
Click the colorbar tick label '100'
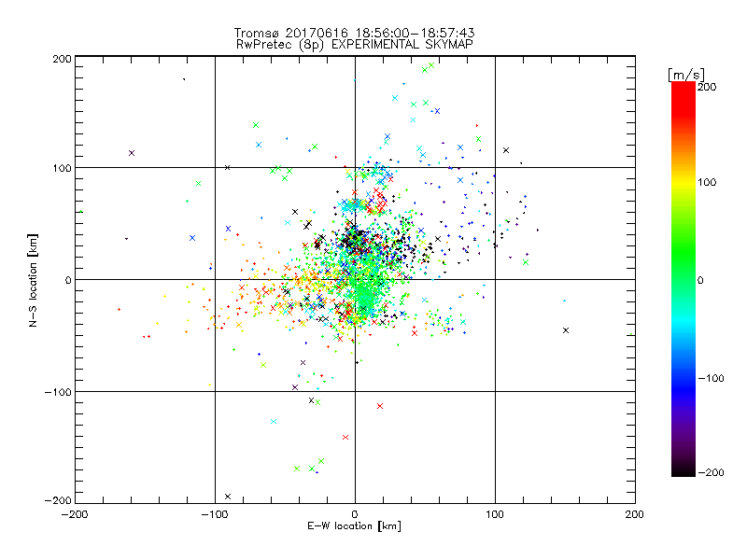pyautogui.click(x=707, y=182)
